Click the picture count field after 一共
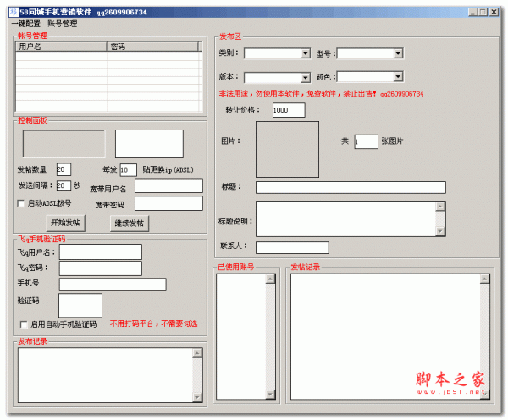 (366, 142)
